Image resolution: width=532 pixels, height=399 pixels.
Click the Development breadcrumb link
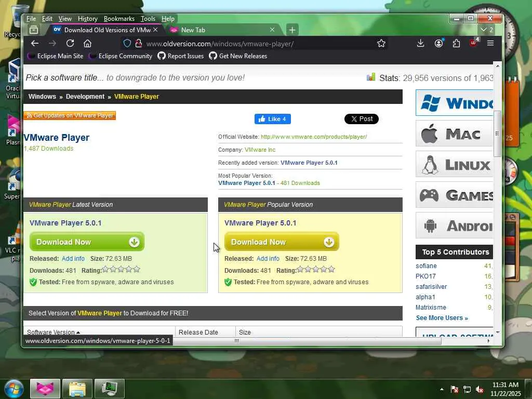[x=85, y=96]
